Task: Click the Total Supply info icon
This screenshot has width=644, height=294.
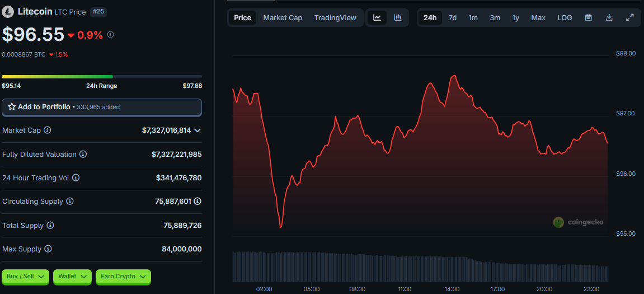Action: coord(50,225)
